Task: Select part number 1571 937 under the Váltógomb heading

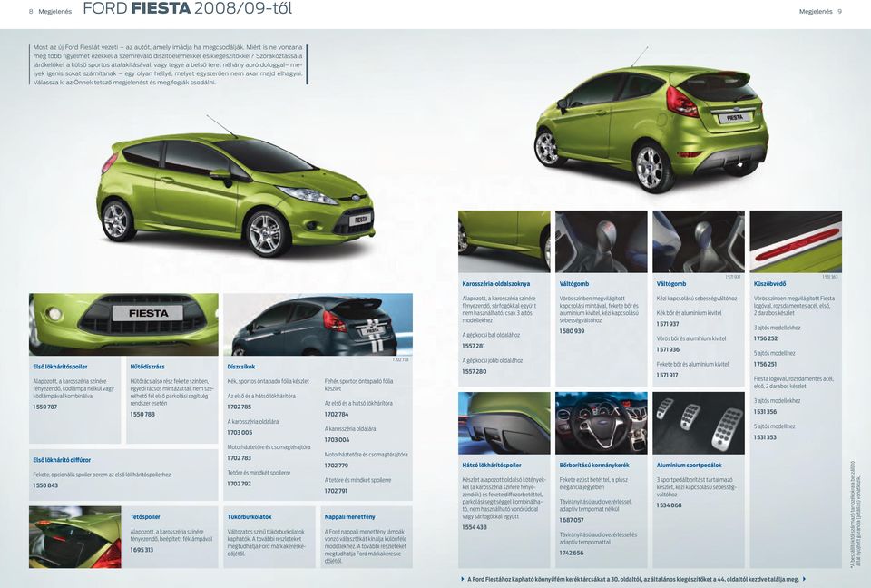Action: [669, 323]
